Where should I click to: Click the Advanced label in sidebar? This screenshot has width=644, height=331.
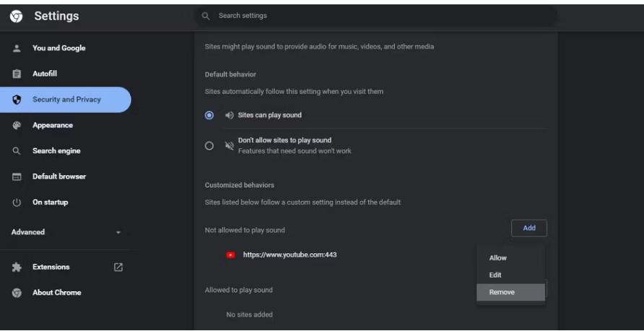28,232
